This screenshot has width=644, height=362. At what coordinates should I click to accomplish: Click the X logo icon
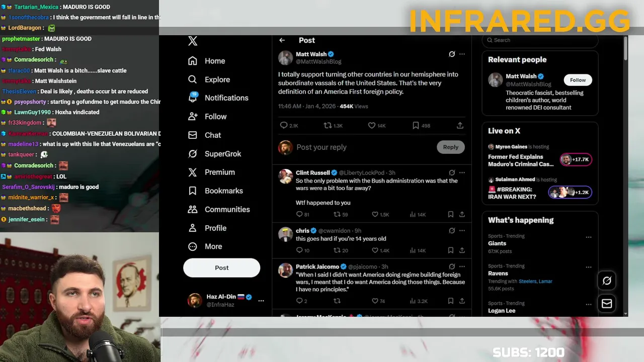193,41
